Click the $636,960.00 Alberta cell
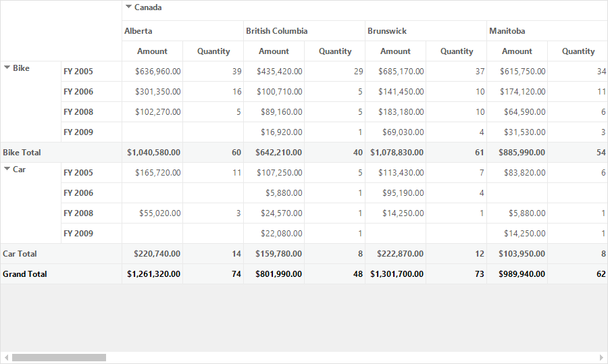Screen dimensions: 608x364 pyautogui.click(x=153, y=72)
